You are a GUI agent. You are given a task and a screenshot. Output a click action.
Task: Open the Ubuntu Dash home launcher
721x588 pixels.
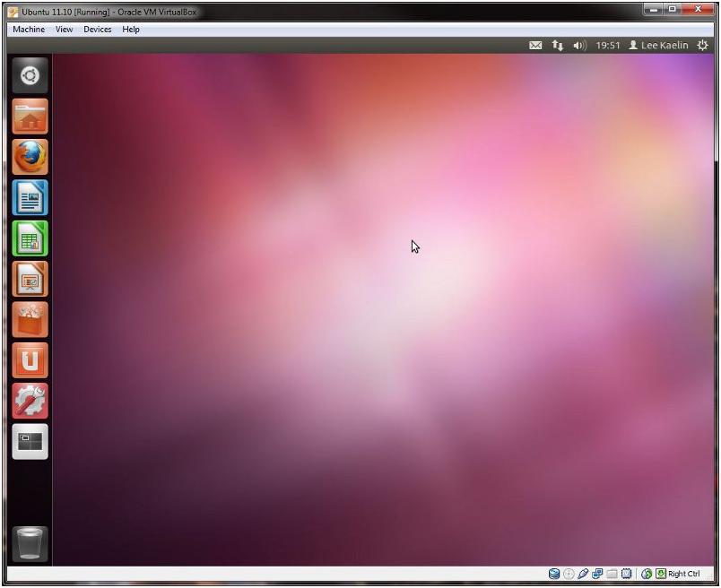tap(30, 76)
